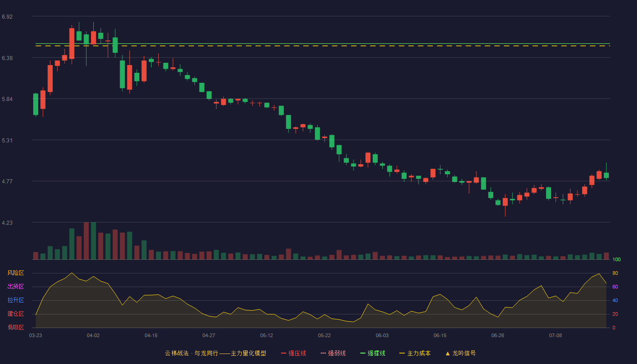
Task: Click the 4.23 price axis label
Action: [7, 222]
